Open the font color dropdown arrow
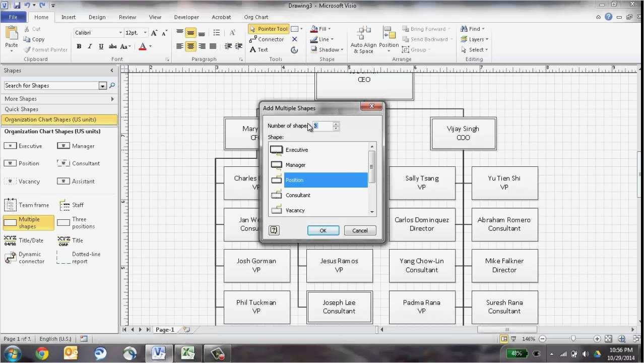Screen dimensions: 644x363 (151, 46)
